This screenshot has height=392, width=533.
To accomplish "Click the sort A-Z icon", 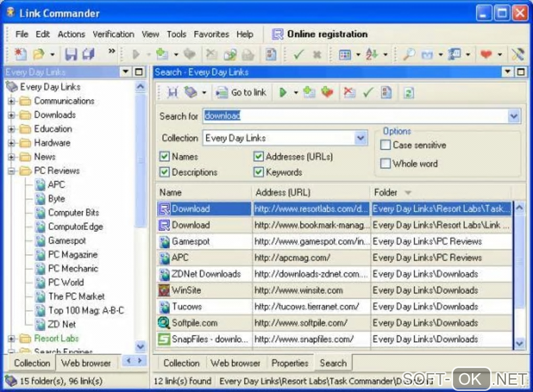I will [x=371, y=54].
